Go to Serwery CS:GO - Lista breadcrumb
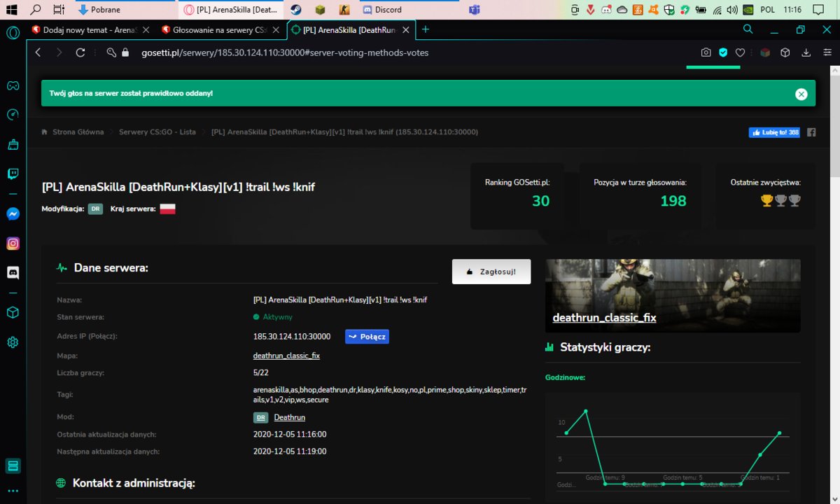This screenshot has height=504, width=840. point(157,132)
